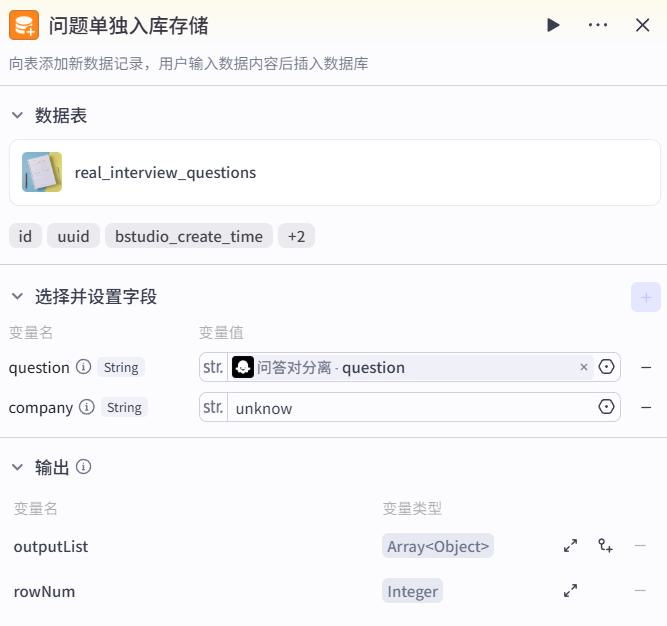667x626 pixels.
Task: Show info tooltip for company field
Action: pos(87,407)
